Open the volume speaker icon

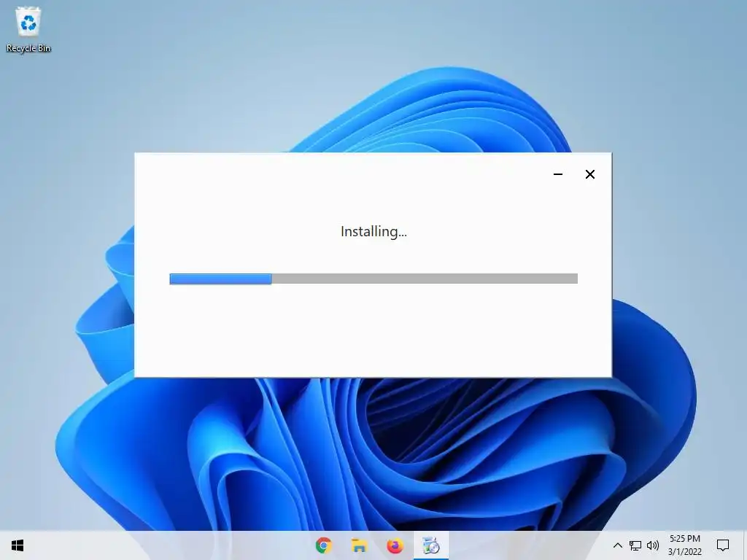click(x=653, y=545)
